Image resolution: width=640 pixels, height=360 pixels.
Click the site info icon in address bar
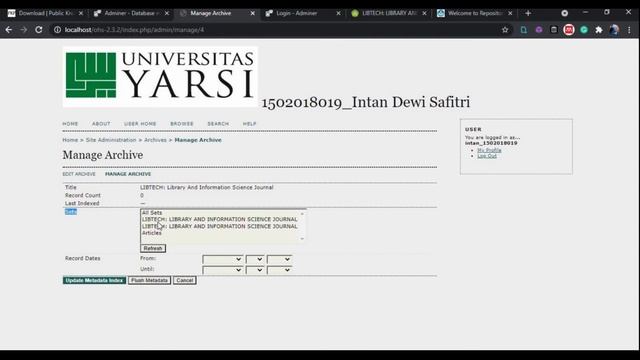[x=58, y=30]
